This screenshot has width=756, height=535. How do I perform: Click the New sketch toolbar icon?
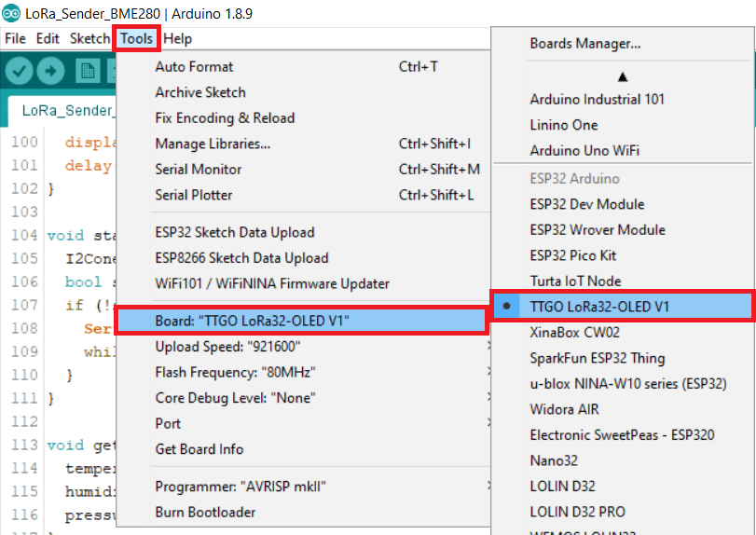tap(88, 71)
